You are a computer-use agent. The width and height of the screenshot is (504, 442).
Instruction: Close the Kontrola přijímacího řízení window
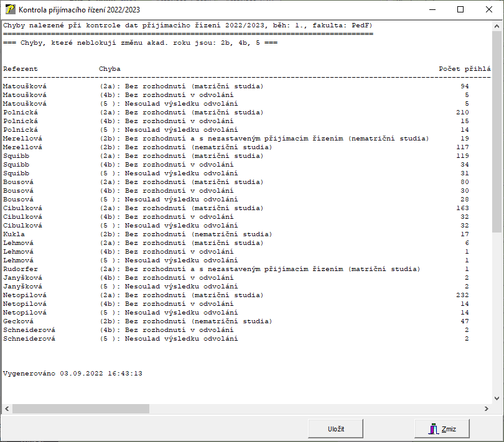pyautogui.click(x=489, y=10)
